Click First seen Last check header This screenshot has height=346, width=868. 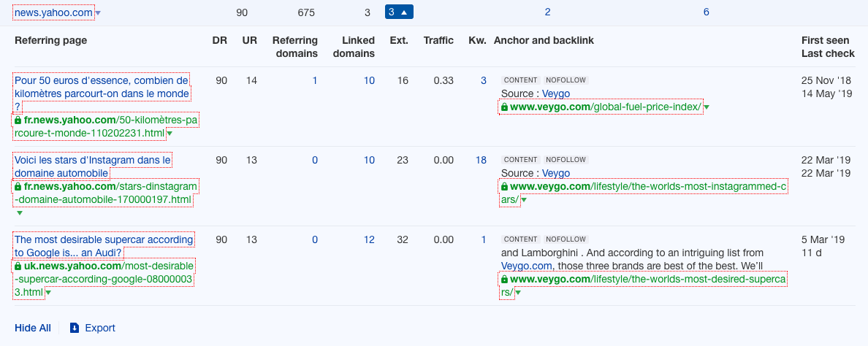tap(828, 47)
